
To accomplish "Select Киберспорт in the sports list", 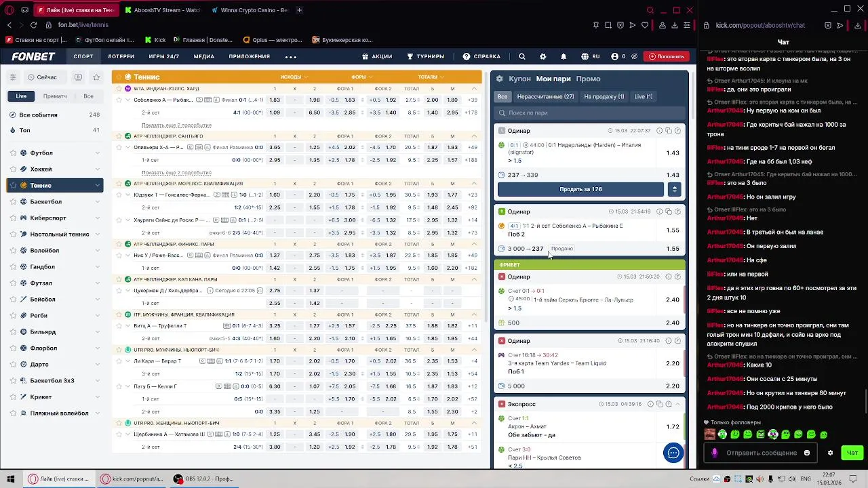I will 48,218.
